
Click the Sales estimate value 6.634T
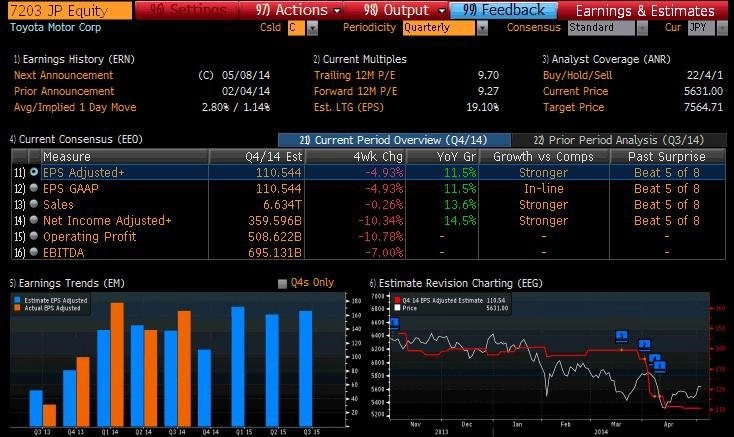click(283, 204)
